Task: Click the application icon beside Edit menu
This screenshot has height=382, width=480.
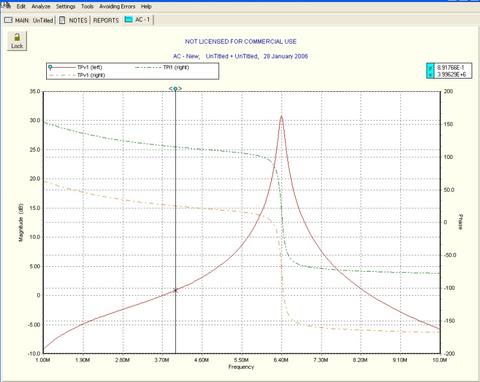Action: 6,5
